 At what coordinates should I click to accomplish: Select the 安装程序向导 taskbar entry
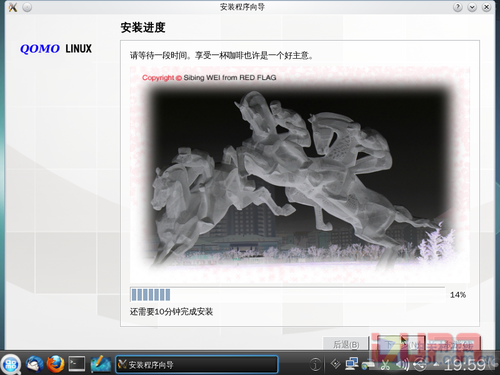click(x=197, y=364)
